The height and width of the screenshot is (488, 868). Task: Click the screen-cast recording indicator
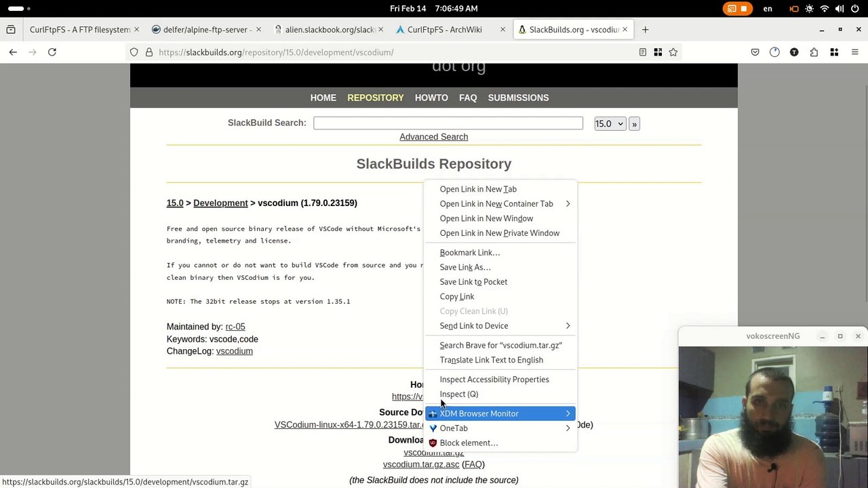[x=736, y=9]
